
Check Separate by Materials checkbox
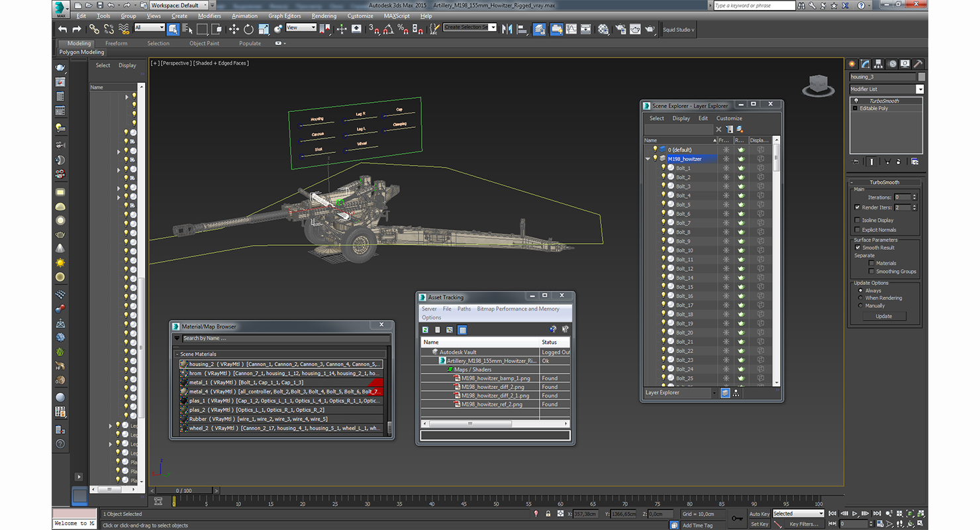tap(871, 263)
